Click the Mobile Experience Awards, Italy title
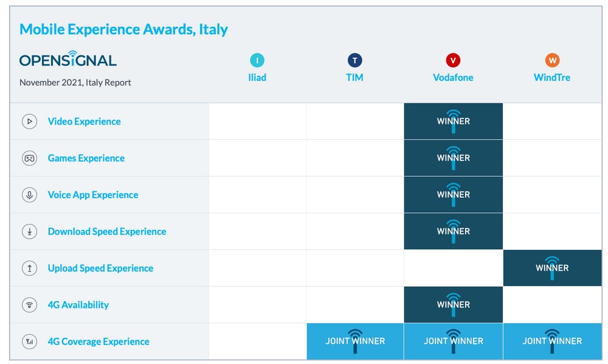 (123, 29)
